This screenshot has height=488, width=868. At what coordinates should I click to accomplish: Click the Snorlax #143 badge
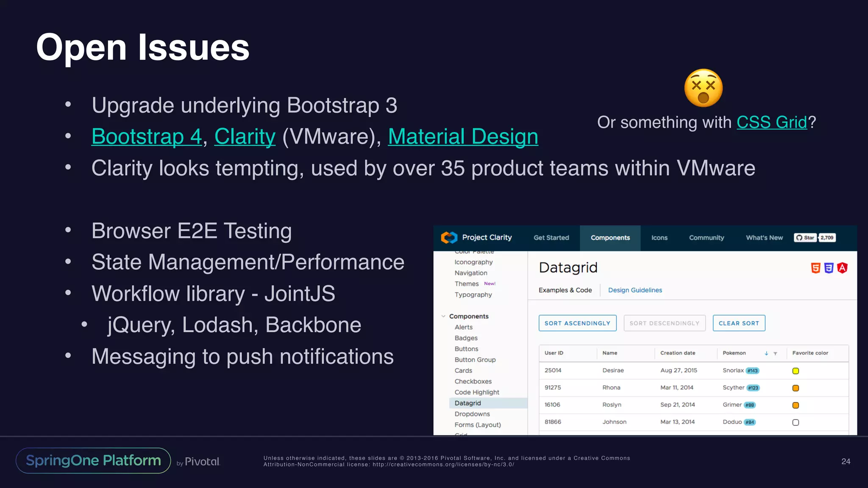pos(752,371)
